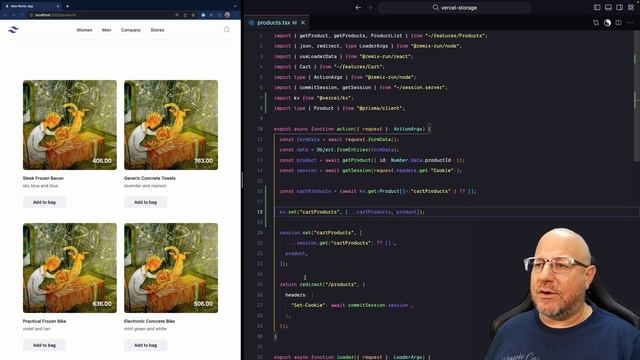
Task: Go back in VS Code navigation history
Action: coord(358,7)
